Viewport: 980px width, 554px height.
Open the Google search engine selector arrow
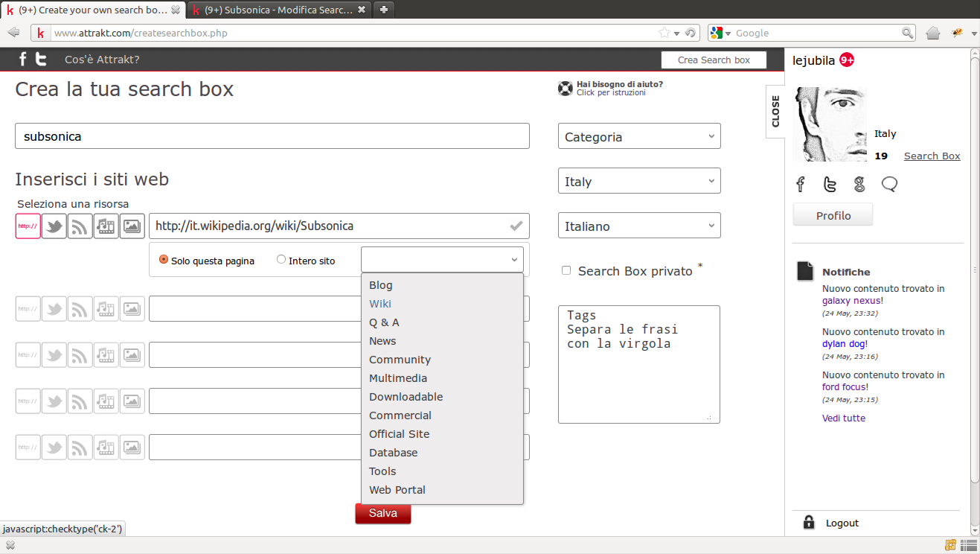pyautogui.click(x=728, y=33)
